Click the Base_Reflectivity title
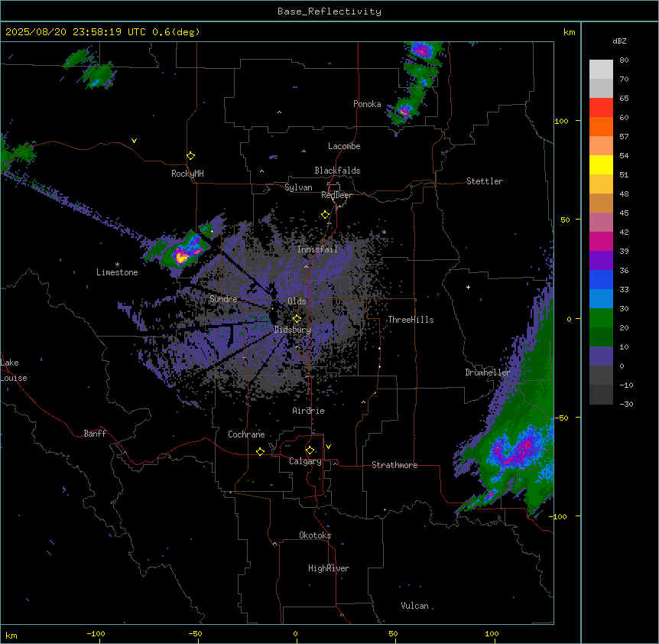Screen dimensions: 659x644 click(x=329, y=11)
